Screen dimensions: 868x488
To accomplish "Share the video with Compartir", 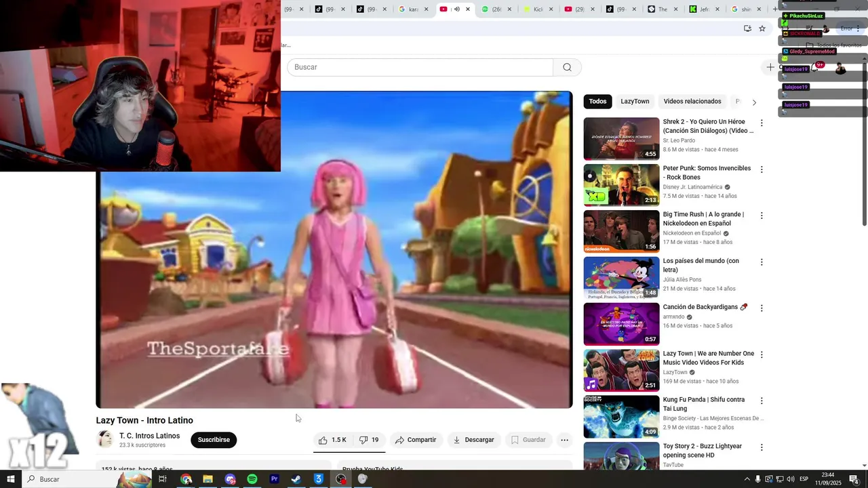I will pos(416,440).
